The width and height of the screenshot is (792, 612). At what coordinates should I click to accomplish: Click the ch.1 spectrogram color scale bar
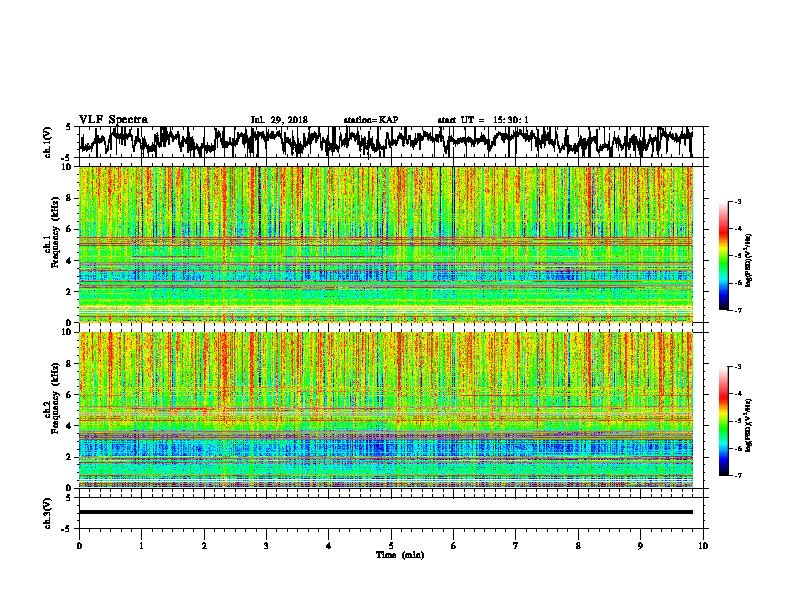[724, 256]
